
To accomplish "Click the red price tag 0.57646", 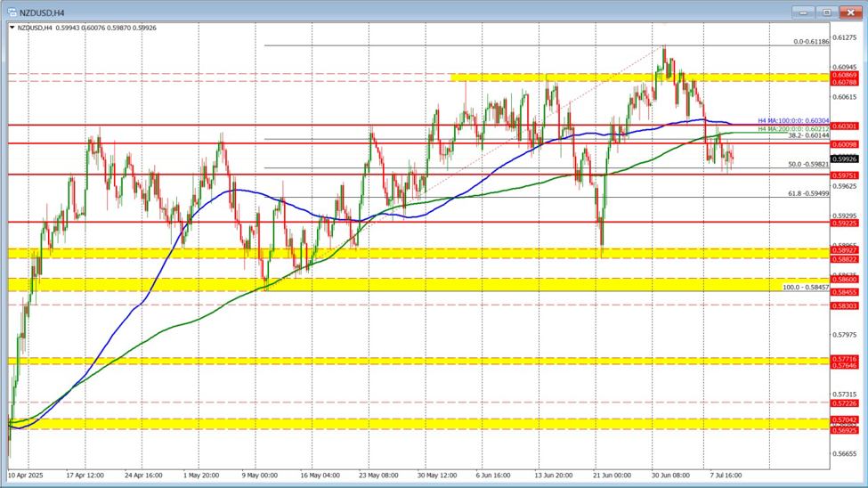I will pos(845,366).
